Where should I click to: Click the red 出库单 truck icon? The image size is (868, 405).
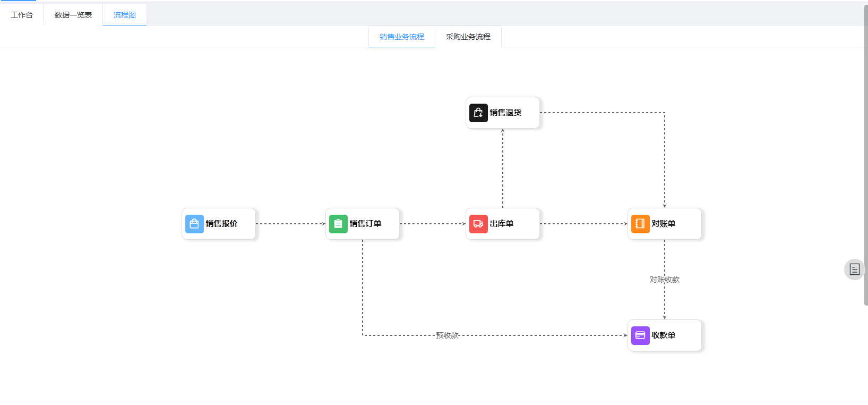[478, 224]
